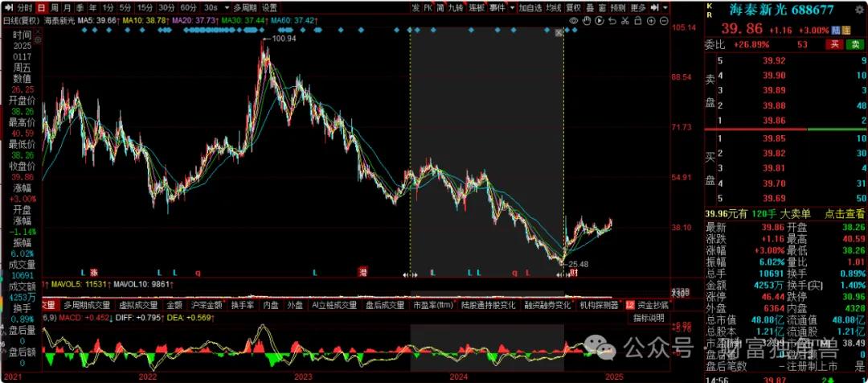Switch to 陆股通持股变化 tab
This screenshot has width=868, height=383.
coord(489,305)
